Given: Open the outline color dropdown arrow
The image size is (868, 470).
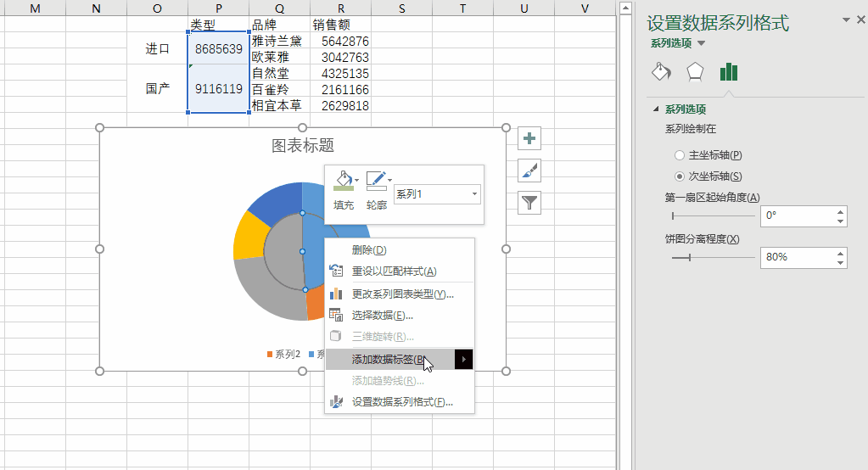Looking at the screenshot, I should click(x=389, y=181).
